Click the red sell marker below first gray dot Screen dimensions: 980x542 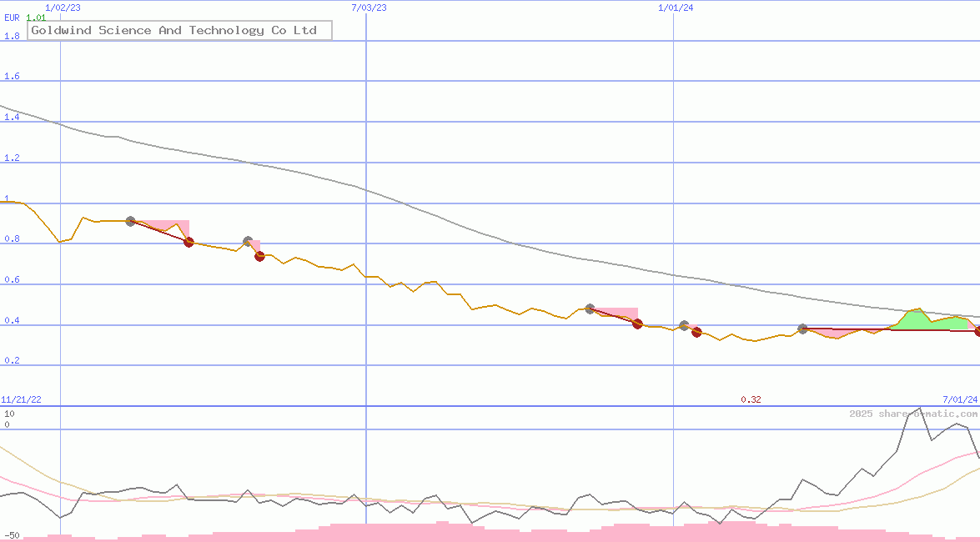click(188, 243)
